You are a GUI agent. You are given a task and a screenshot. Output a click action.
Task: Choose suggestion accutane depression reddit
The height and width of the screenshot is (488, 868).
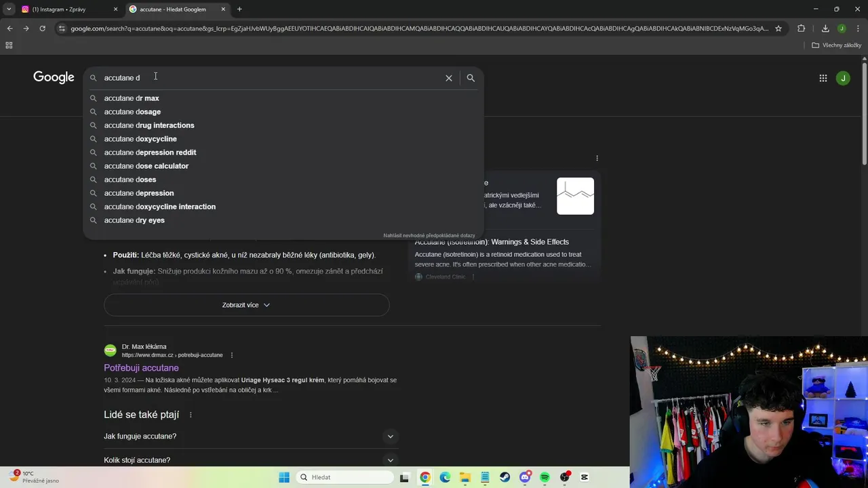150,152
